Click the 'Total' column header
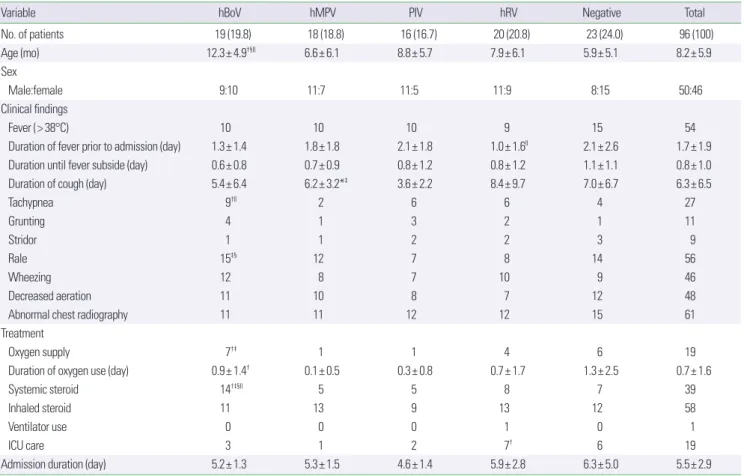Screen dimensions: 744x476 (694, 13)
